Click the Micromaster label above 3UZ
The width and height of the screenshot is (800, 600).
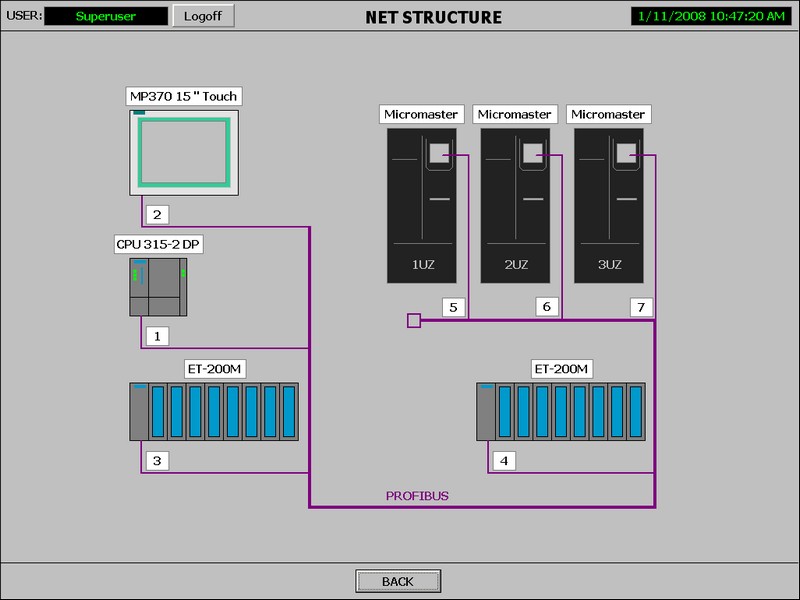click(x=609, y=114)
